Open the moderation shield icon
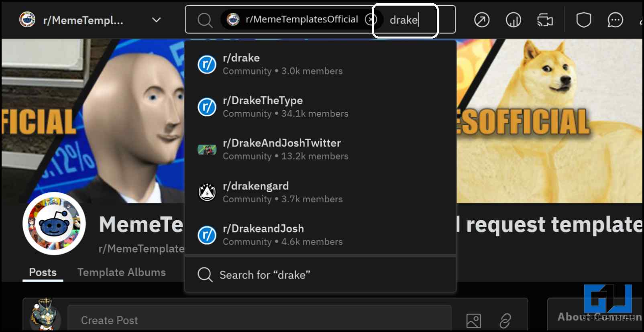Screen dimensions: 644x332 [583, 20]
